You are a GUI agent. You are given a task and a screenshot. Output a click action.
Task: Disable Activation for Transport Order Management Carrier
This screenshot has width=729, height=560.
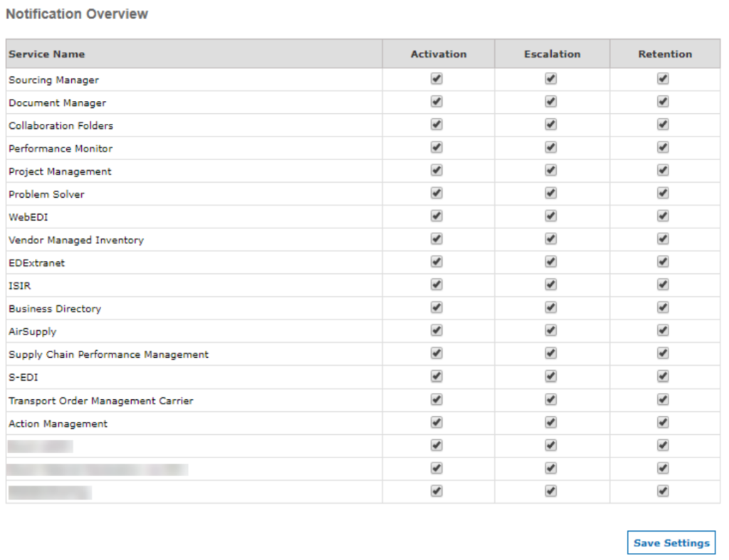click(436, 400)
